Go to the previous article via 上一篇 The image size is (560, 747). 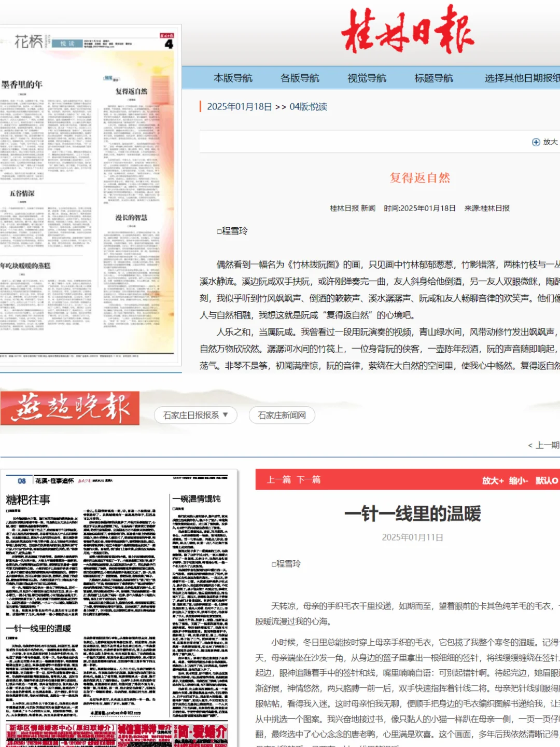[278, 480]
